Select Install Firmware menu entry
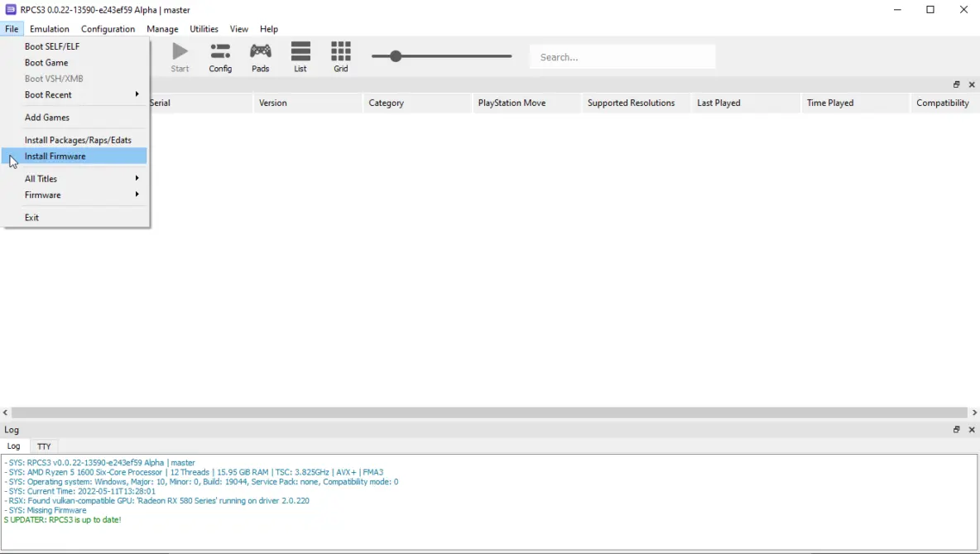980x554 pixels. coord(55,156)
